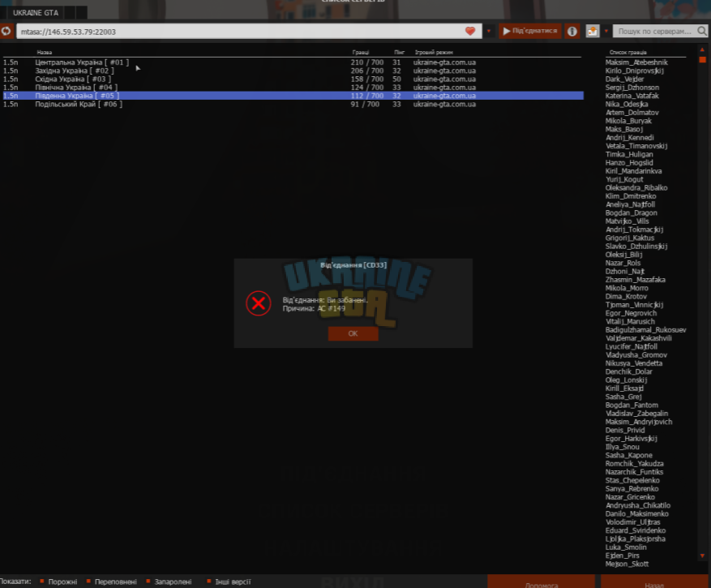This screenshot has width=711, height=588.
Task: Select server Центральна Україна [ #01 ]
Action: coord(293,62)
